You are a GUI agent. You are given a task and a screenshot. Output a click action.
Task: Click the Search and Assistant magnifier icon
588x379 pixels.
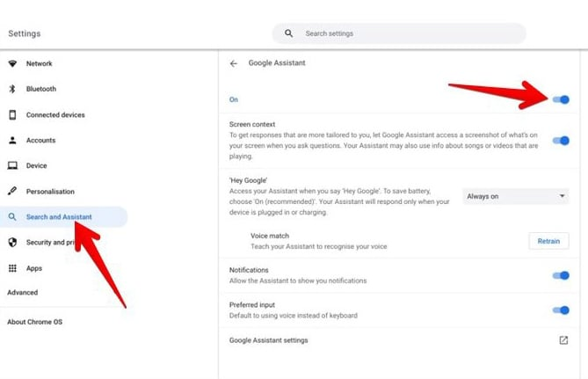pyautogui.click(x=12, y=217)
